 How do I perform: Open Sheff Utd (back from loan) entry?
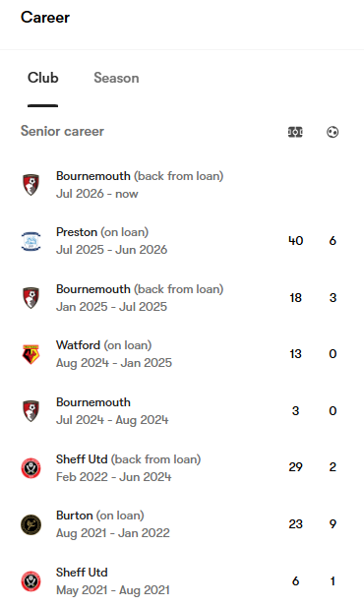point(182,467)
